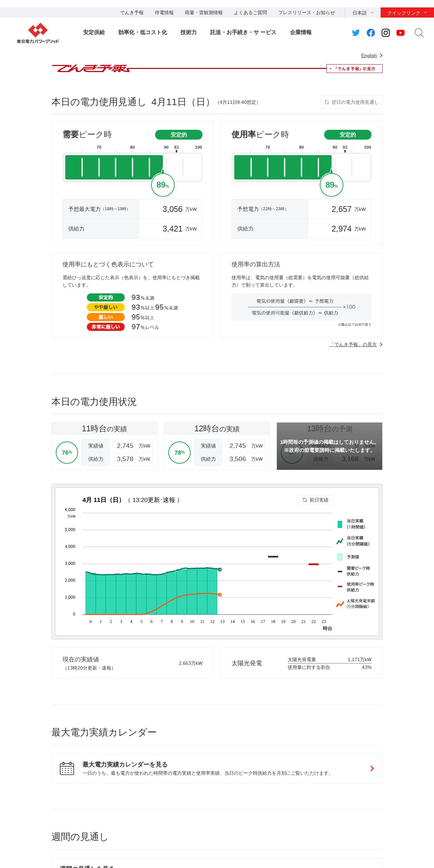
Task: Click the red chevron beside English
Action: (x=381, y=55)
